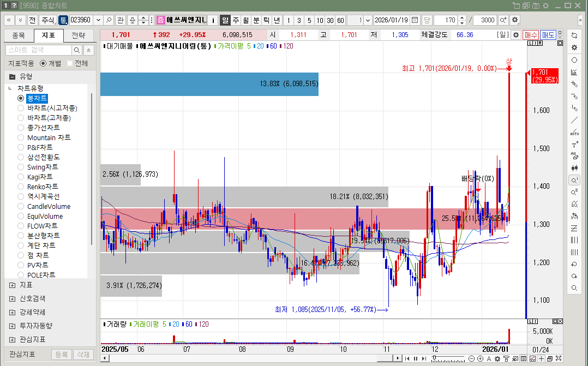The height and width of the screenshot is (366, 588).
Task: Select the 분 minute period button
Action: point(256,20)
